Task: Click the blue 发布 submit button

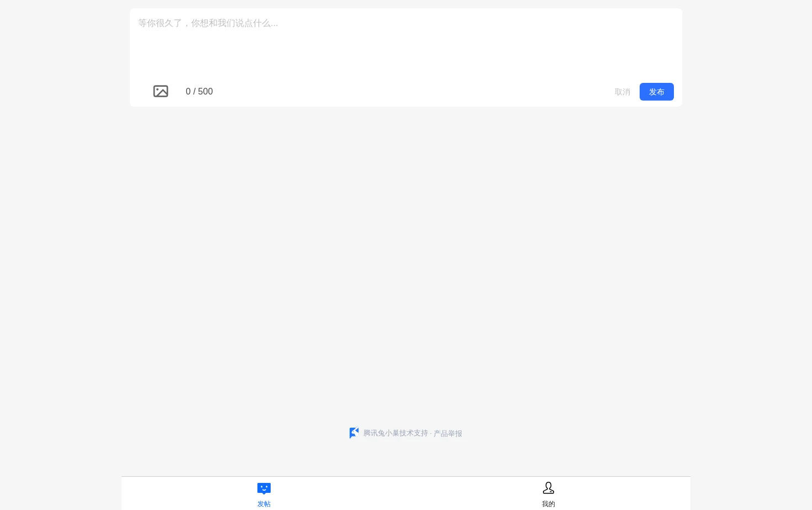Action: (657, 92)
